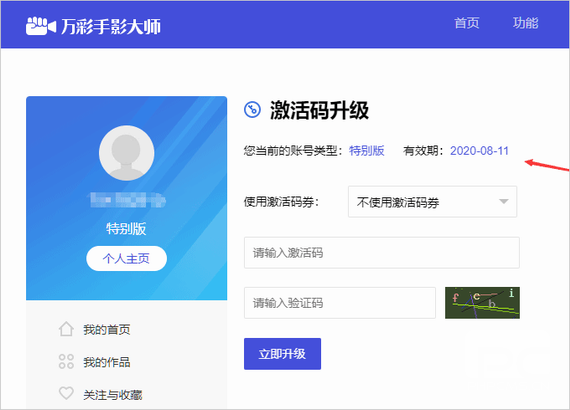Click the 万彩手影大师 title text
Image resolution: width=570 pixels, height=410 pixels.
click(111, 27)
